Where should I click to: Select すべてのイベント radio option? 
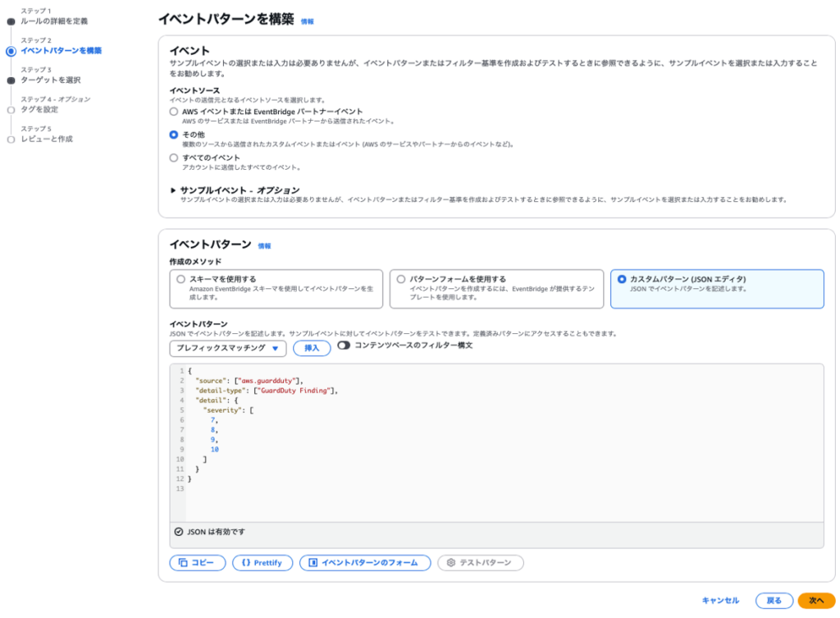tap(173, 158)
